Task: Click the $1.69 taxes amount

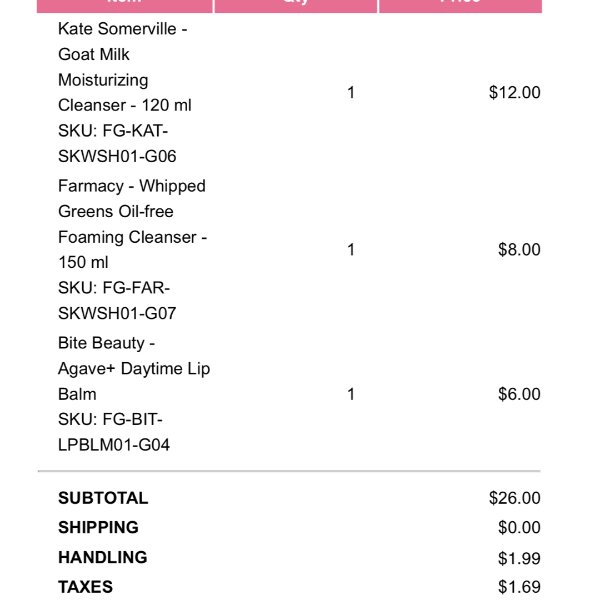Action: pos(519,587)
